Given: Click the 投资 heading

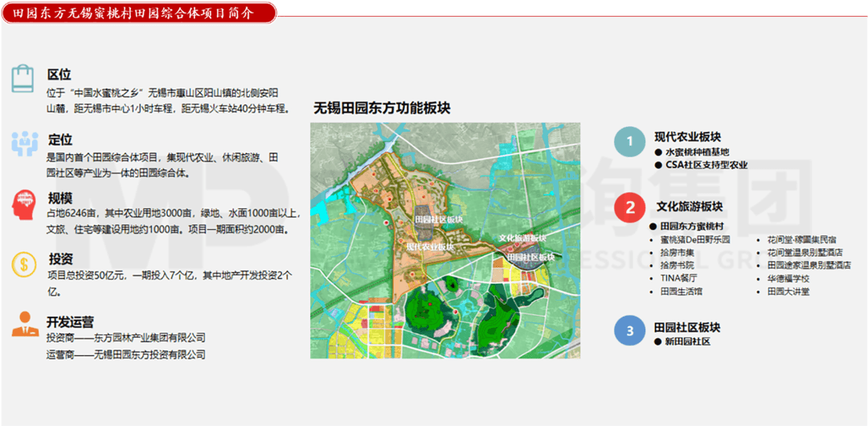Looking at the screenshot, I should tap(61, 260).
